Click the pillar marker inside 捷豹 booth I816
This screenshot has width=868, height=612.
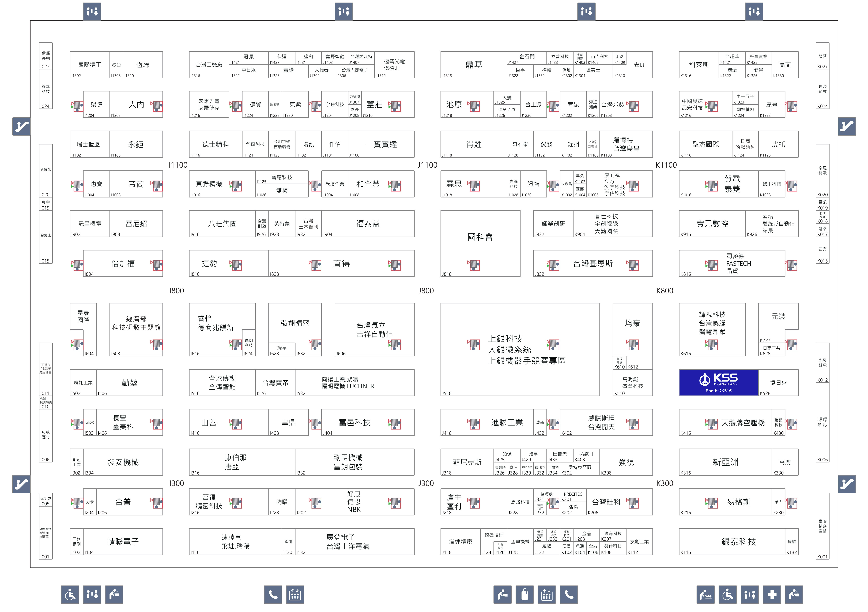coord(236,265)
